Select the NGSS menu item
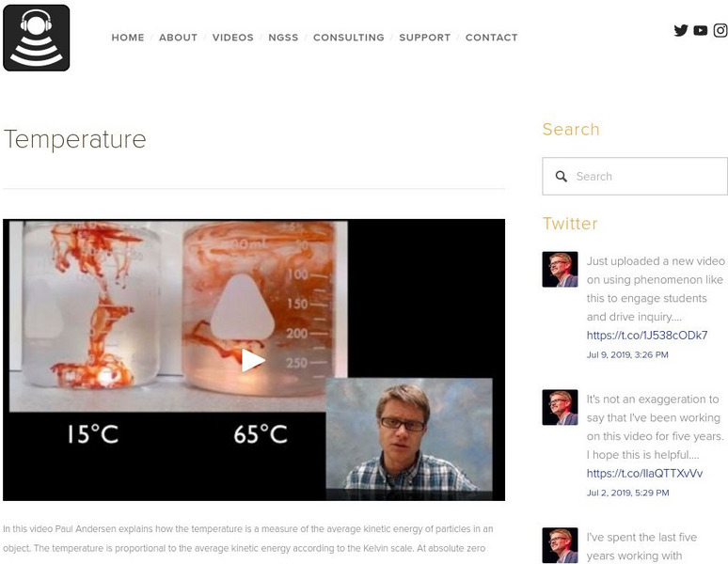This screenshot has height=564, width=728. pyautogui.click(x=283, y=38)
